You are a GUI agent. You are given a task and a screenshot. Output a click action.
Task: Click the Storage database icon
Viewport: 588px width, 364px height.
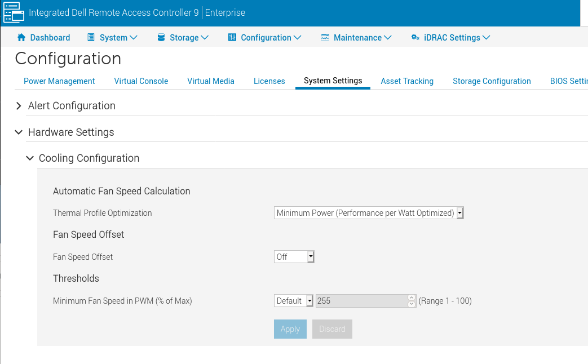coord(161,38)
